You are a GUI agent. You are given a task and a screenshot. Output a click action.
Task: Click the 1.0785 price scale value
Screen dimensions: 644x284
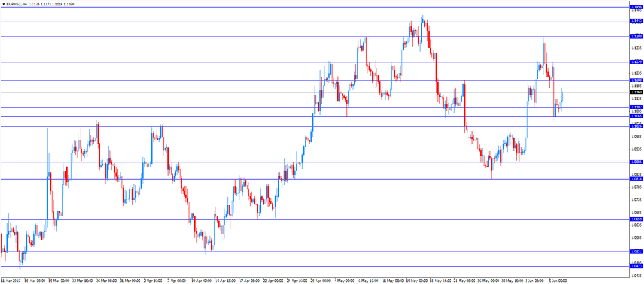pos(636,187)
